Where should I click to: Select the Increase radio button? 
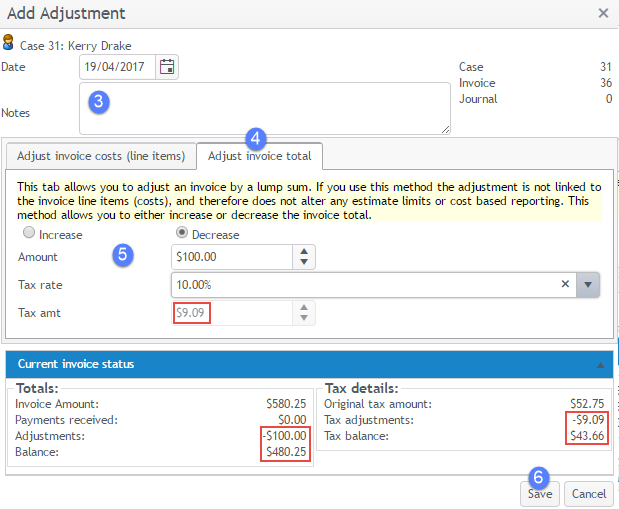pos(30,234)
